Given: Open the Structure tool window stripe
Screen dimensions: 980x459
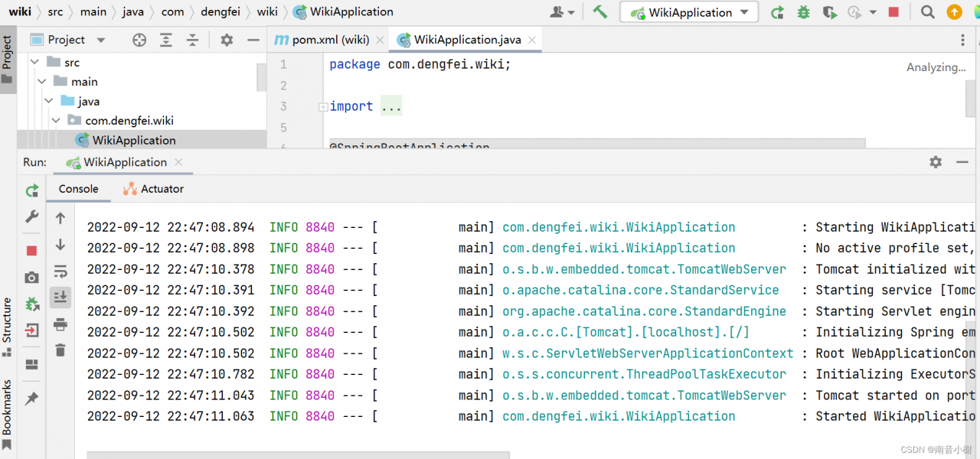Looking at the screenshot, I should click(x=8, y=327).
